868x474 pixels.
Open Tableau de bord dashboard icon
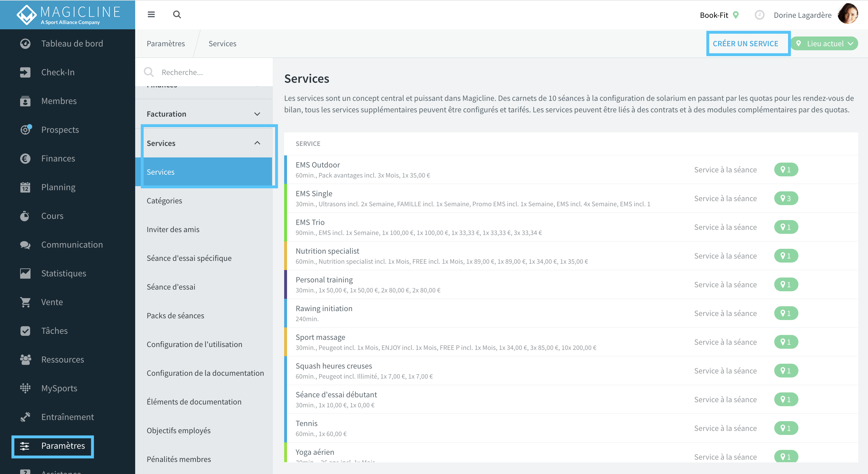25,44
